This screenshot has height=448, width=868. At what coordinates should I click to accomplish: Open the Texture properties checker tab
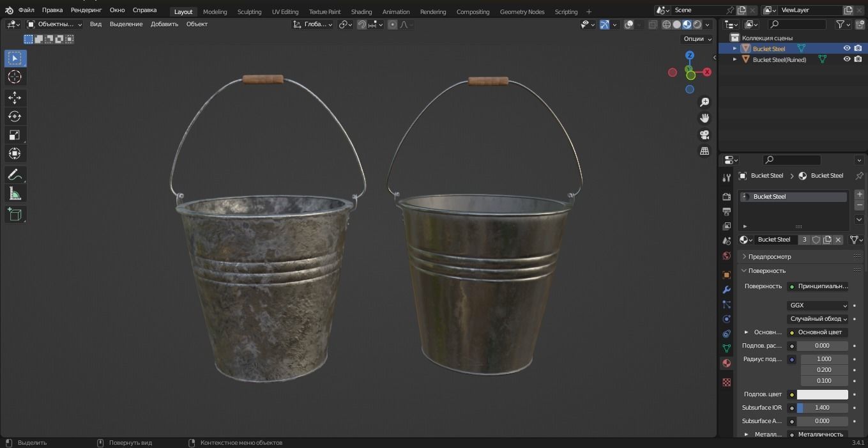726,382
